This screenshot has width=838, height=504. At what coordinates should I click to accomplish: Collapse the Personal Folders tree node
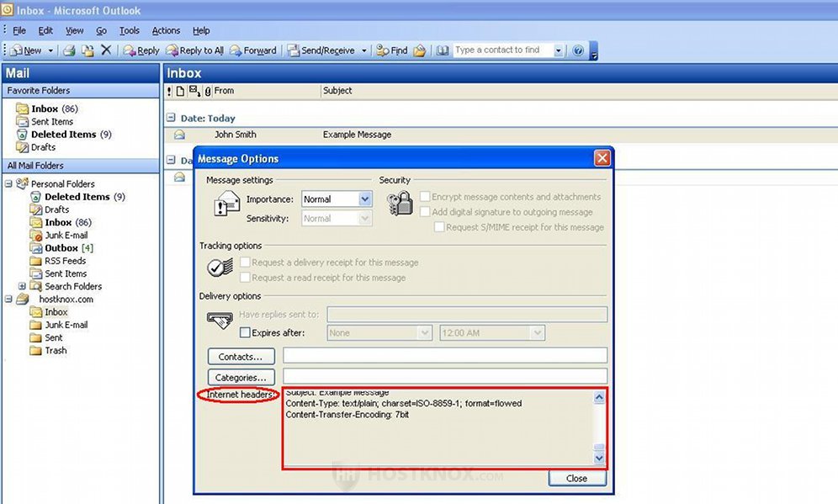(8, 183)
